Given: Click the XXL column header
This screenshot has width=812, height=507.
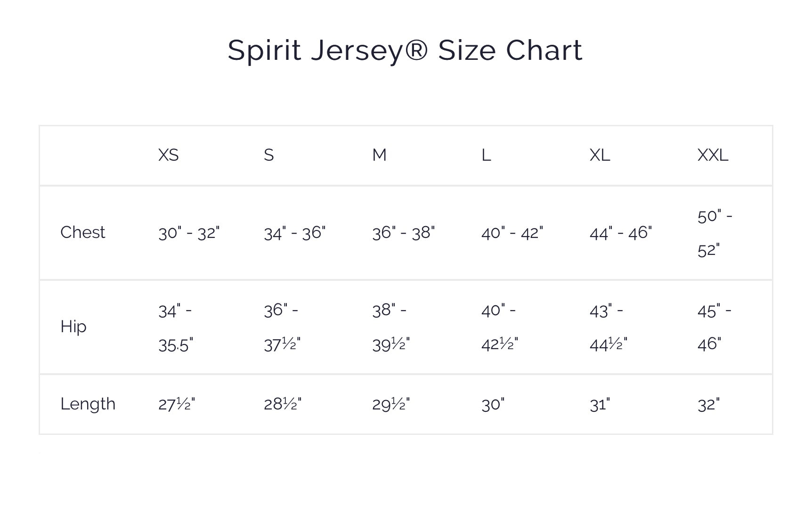Looking at the screenshot, I should coord(713,155).
